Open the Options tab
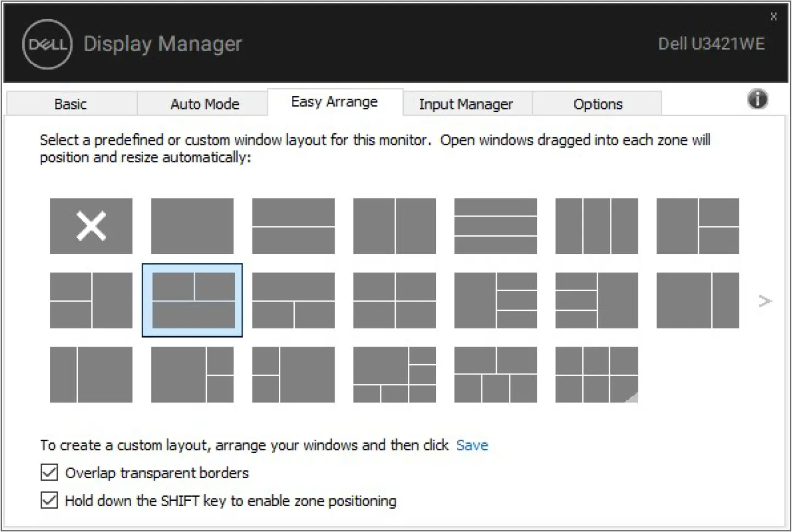This screenshot has height=532, width=792. [598, 103]
